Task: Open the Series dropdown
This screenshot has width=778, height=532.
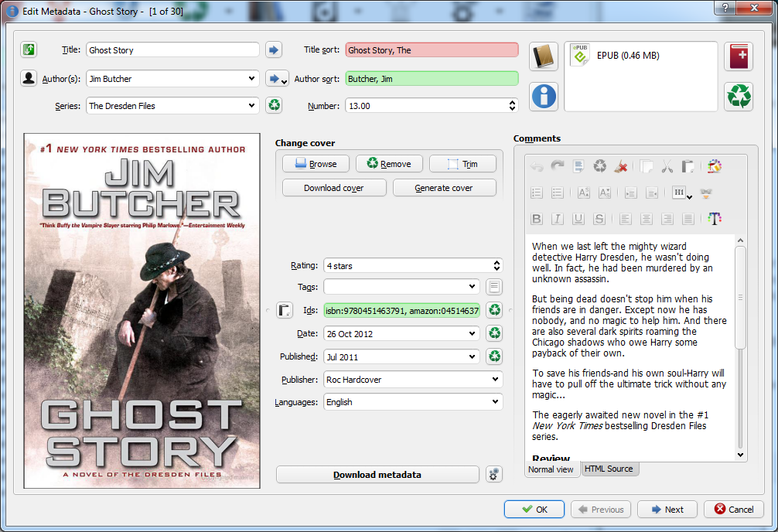Action: (x=251, y=105)
